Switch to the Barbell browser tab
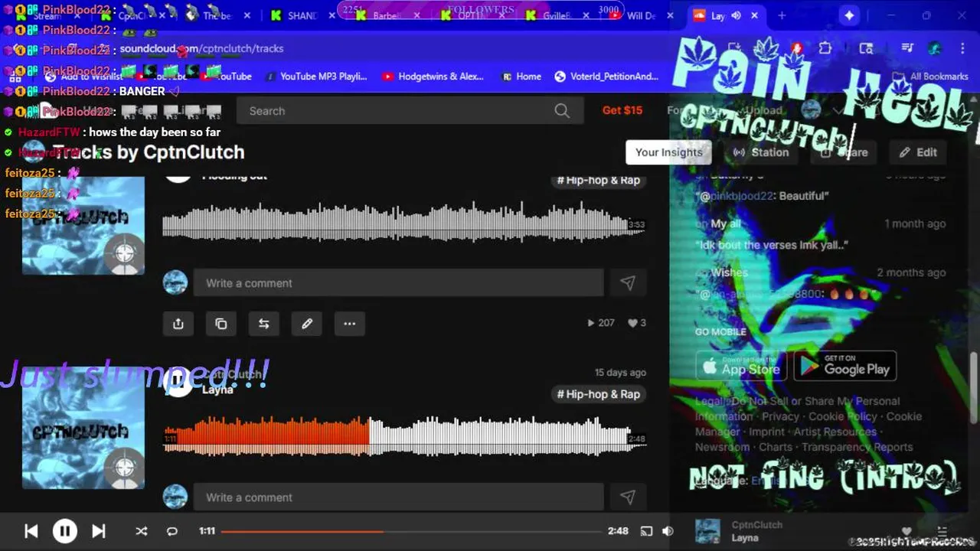This screenshot has height=551, width=980. coord(387,15)
